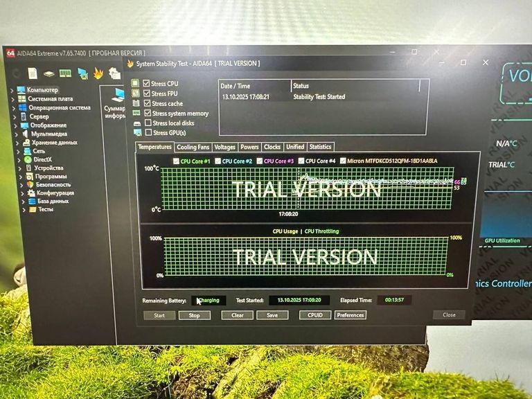Click the memory benchmark icon in toolbar
The height and width of the screenshot is (399, 532).
coord(65,73)
